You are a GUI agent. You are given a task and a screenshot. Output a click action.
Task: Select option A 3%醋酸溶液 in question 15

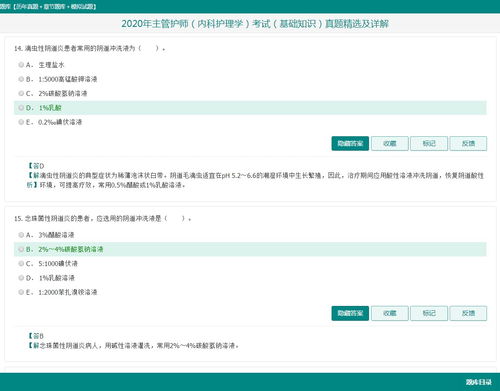tap(21, 235)
